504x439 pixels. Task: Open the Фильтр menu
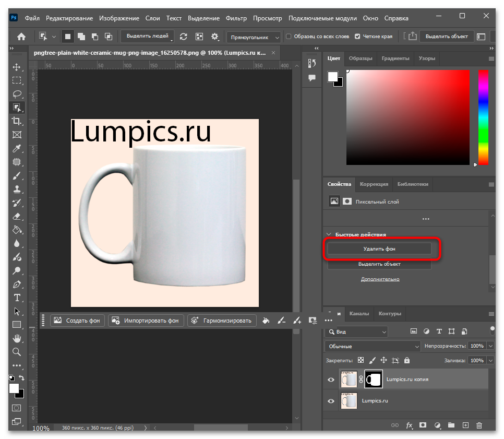pos(236,18)
